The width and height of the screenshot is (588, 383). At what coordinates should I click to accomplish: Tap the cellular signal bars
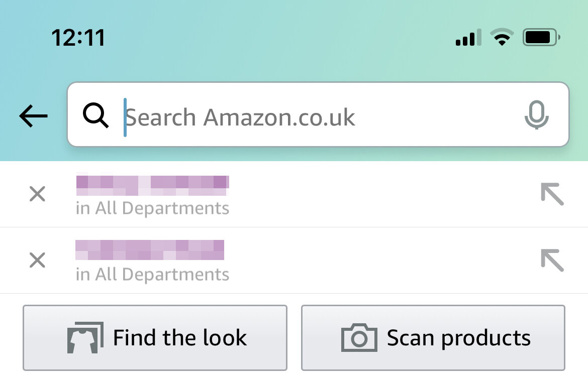468,38
